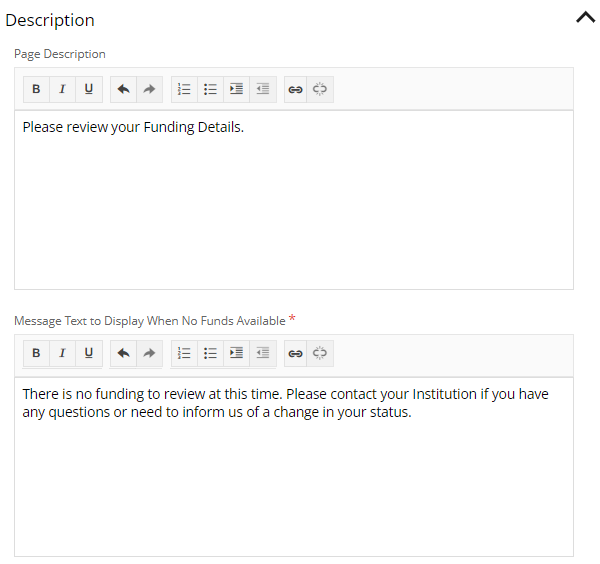Insert numbered list in Page Description editor
This screenshot has width=600, height=564.
(184, 89)
